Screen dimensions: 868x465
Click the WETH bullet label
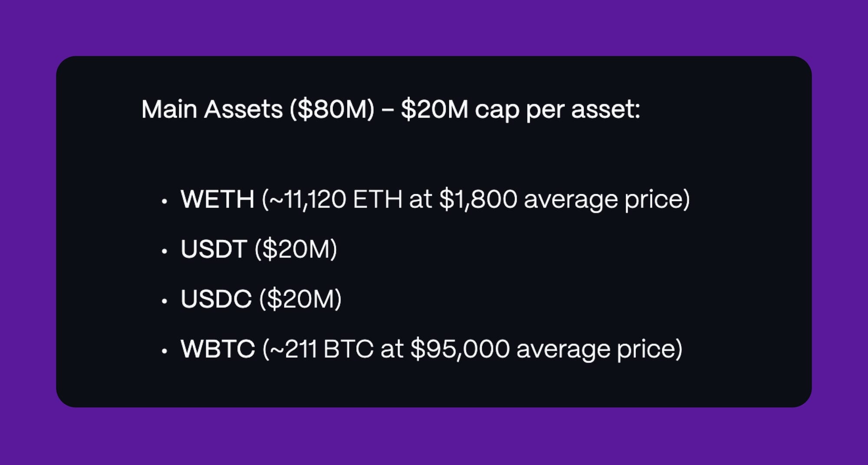217,199
